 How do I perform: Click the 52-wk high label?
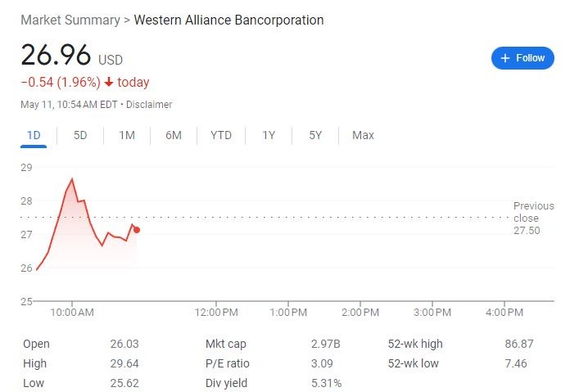pos(415,344)
